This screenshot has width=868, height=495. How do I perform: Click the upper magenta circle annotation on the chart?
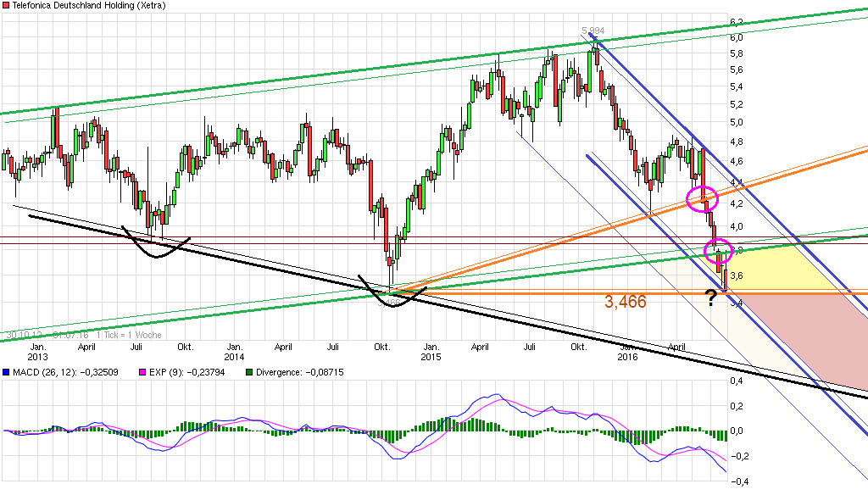pyautogui.click(x=703, y=198)
